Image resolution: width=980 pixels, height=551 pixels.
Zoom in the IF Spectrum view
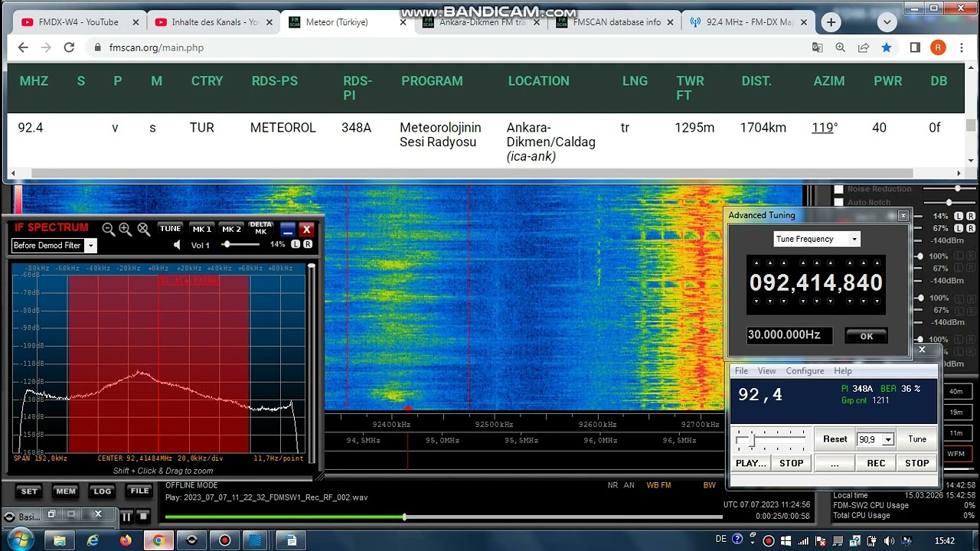click(x=126, y=229)
